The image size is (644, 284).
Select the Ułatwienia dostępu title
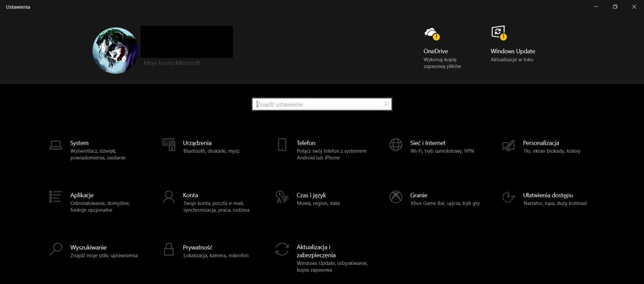(548, 196)
